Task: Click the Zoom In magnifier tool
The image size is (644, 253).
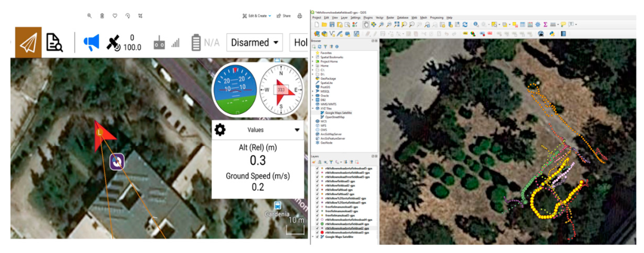Action: [x=381, y=25]
